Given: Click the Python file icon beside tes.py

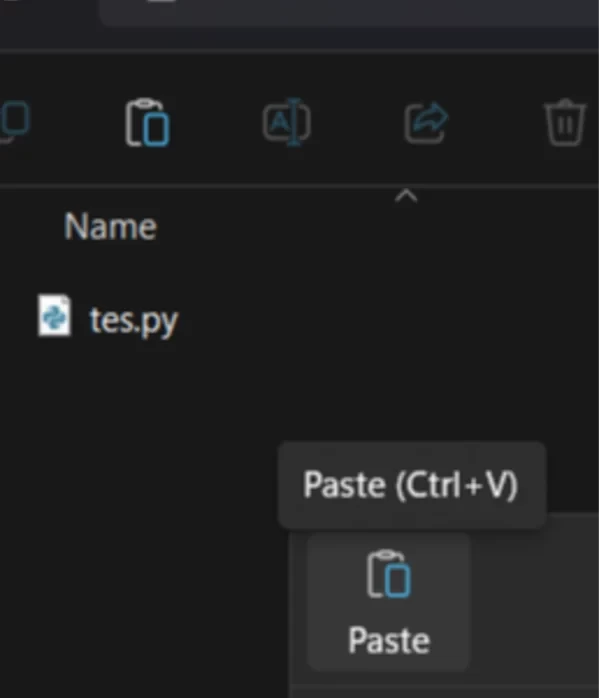Looking at the screenshot, I should click(x=54, y=316).
